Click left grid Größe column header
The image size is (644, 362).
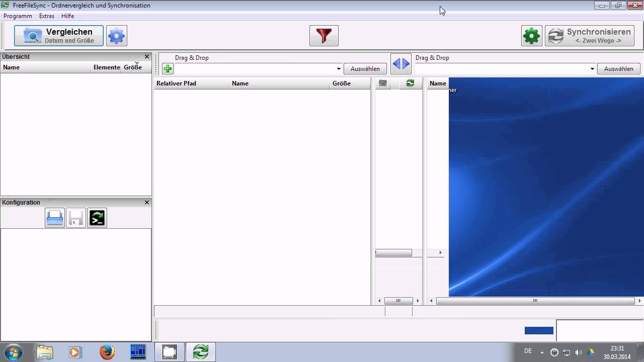(350, 83)
